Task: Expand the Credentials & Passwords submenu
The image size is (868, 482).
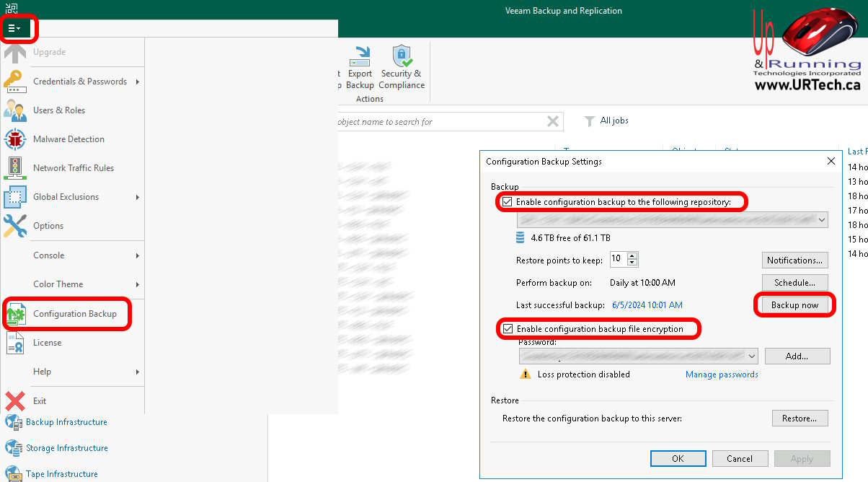Action: point(79,82)
